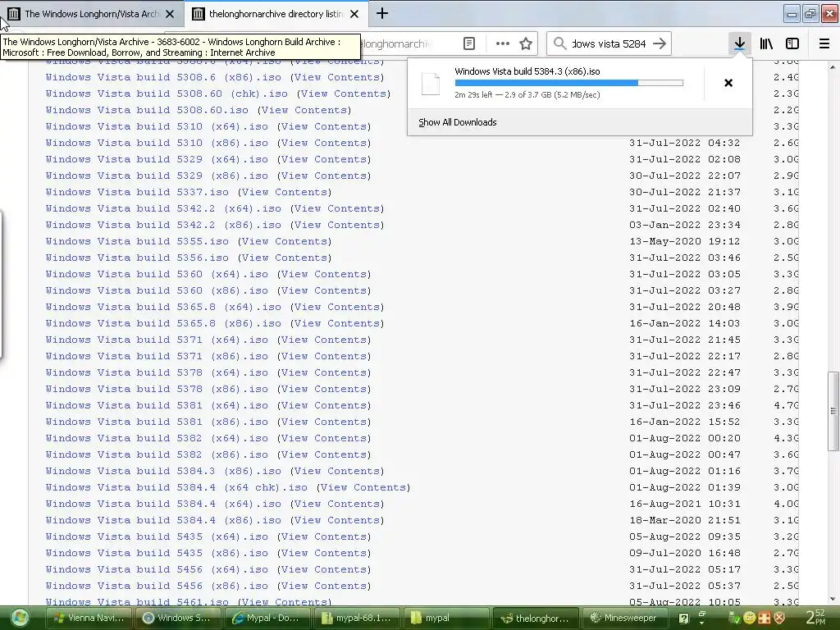Click scrollbar down arrow
Viewport: 840px width, 630px height.
point(833,599)
